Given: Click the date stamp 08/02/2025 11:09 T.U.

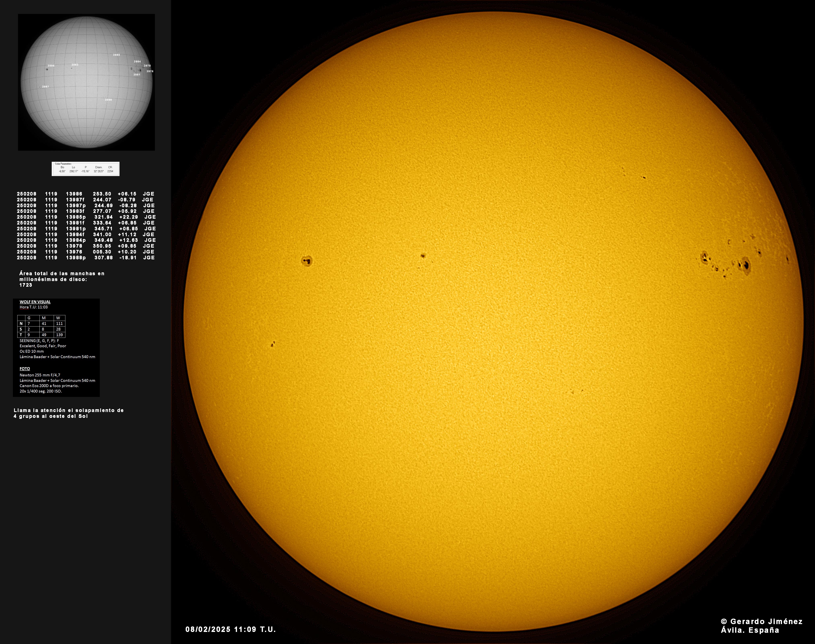Looking at the screenshot, I should [x=230, y=629].
